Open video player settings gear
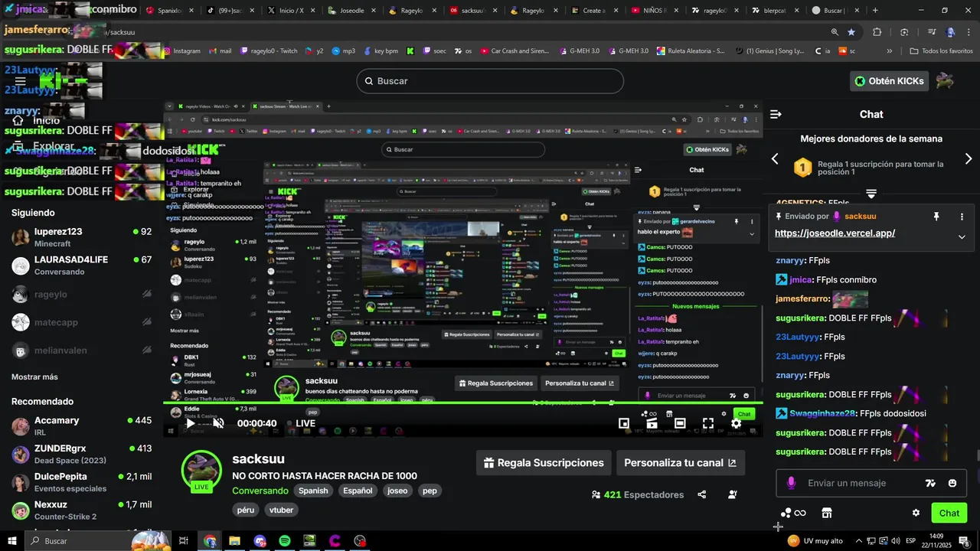Image resolution: width=980 pixels, height=551 pixels. click(736, 423)
